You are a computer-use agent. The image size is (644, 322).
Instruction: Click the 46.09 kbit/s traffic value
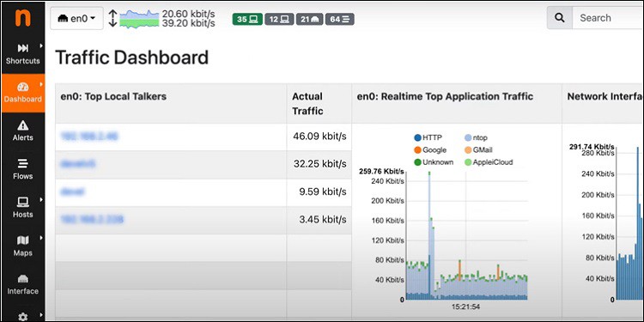(x=319, y=137)
